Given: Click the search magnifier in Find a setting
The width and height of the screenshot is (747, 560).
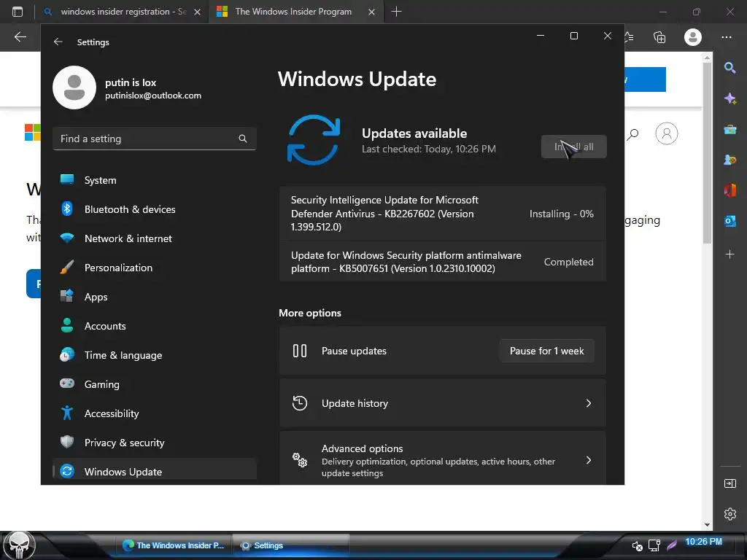Looking at the screenshot, I should click(x=242, y=139).
